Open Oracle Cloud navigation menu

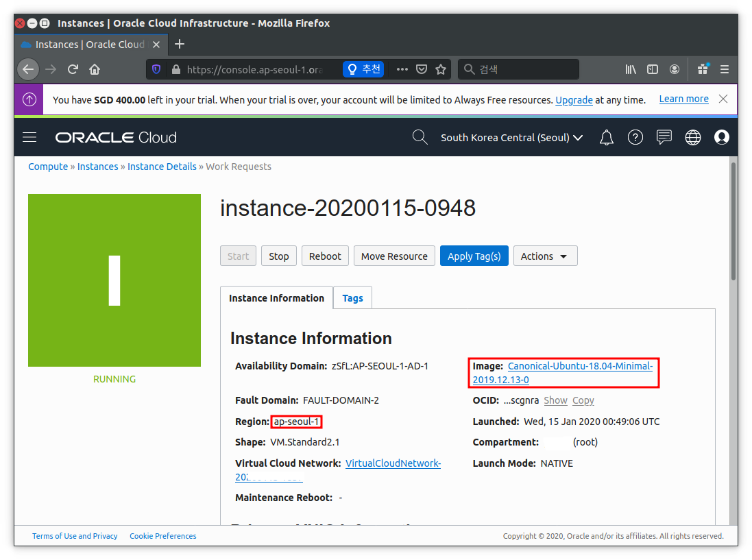coord(29,138)
